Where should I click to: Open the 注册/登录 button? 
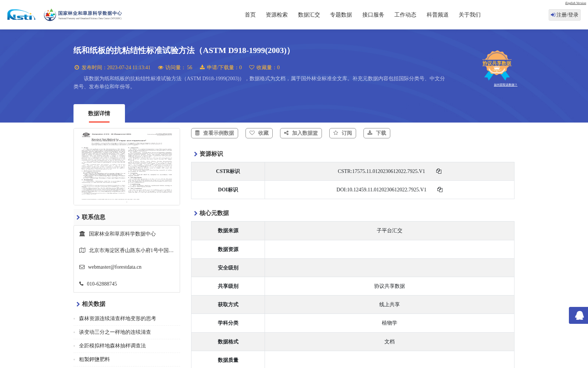point(564,15)
